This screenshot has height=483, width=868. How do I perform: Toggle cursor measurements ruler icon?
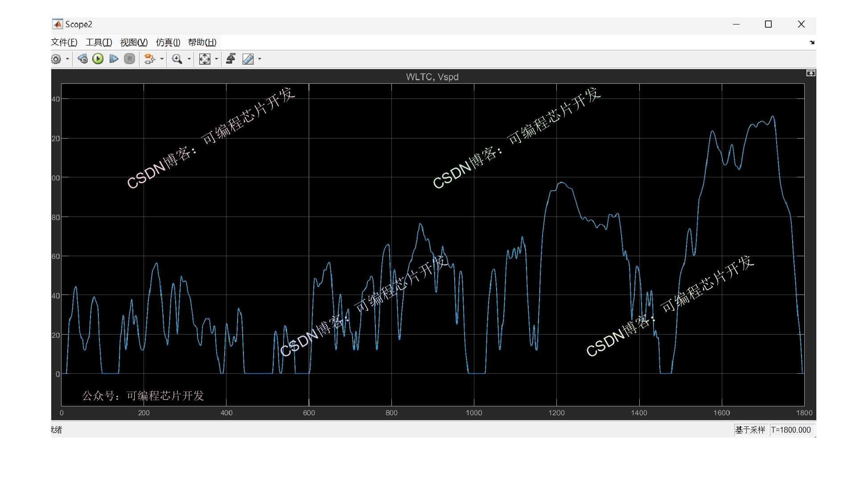click(248, 59)
